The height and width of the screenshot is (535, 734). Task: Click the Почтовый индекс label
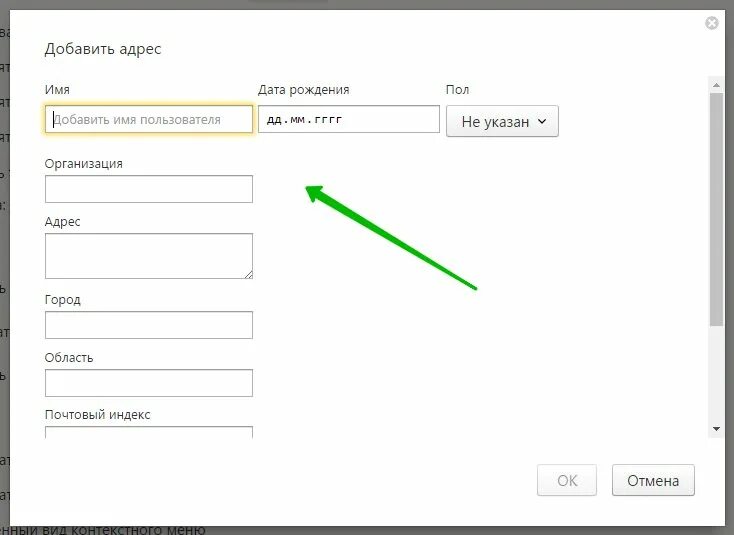coord(97,415)
